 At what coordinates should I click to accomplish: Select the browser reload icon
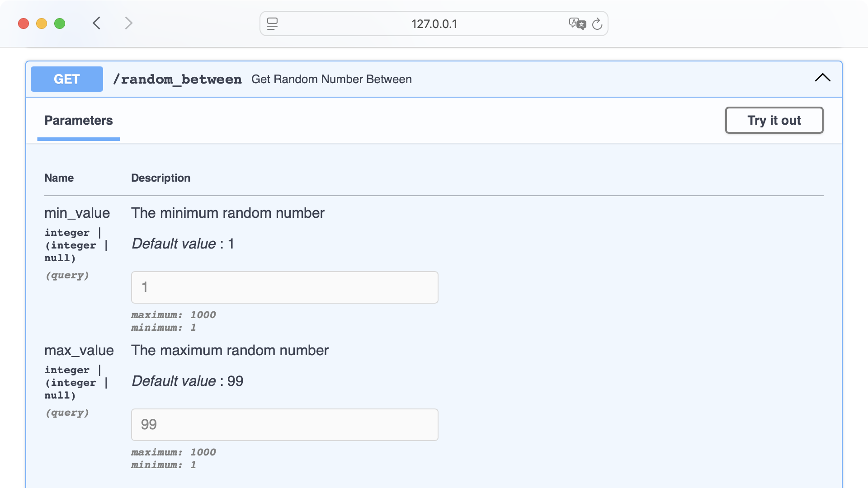(598, 24)
